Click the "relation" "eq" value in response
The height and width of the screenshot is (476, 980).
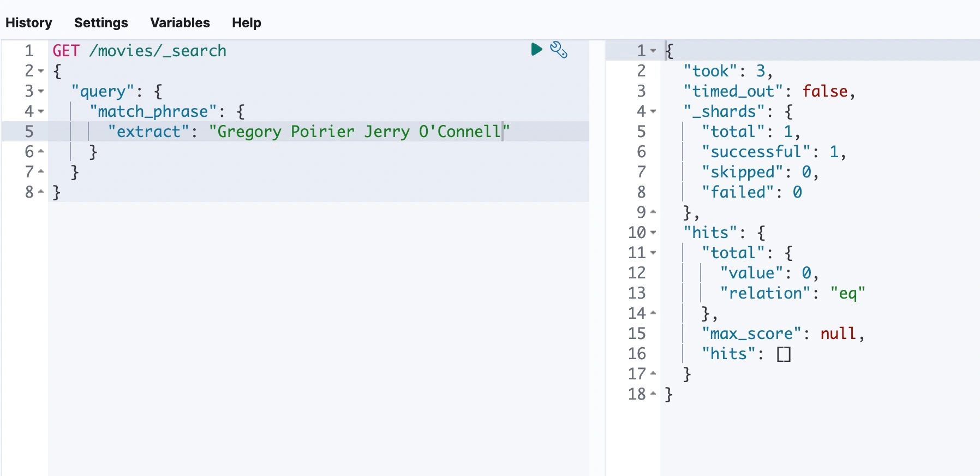(847, 293)
